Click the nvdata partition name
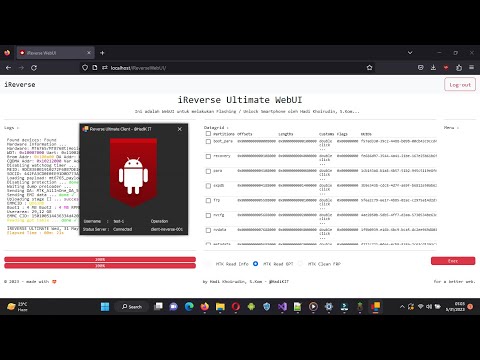480x360 pixels. 220,230
